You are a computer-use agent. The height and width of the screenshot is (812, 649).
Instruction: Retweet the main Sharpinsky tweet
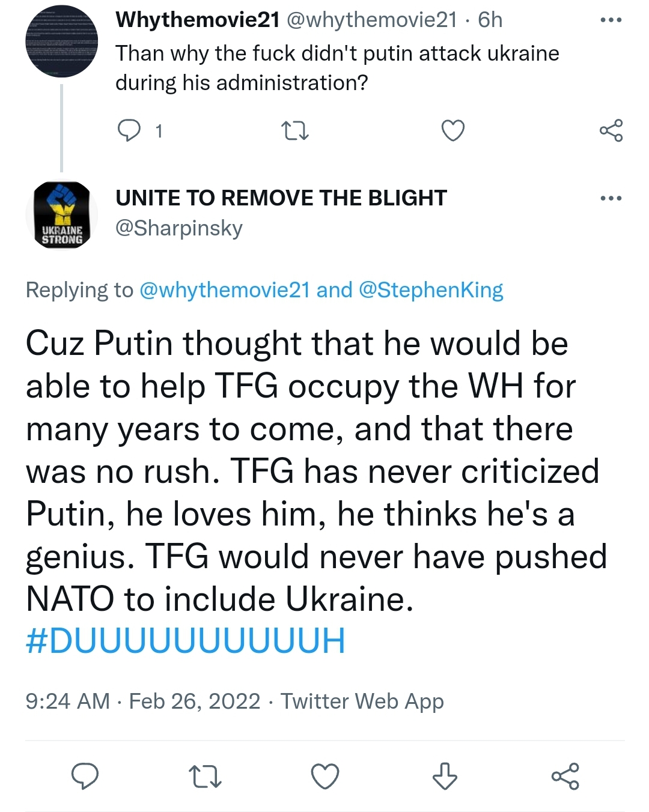click(x=205, y=776)
